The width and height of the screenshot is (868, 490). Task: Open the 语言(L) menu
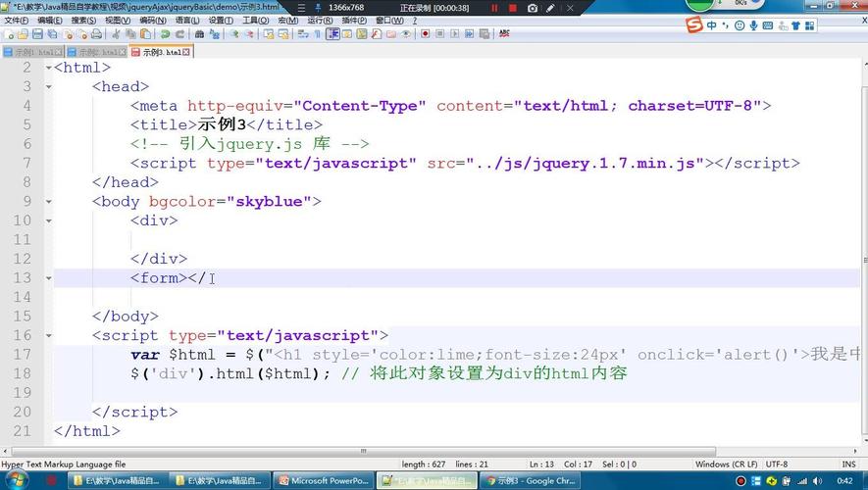click(187, 21)
